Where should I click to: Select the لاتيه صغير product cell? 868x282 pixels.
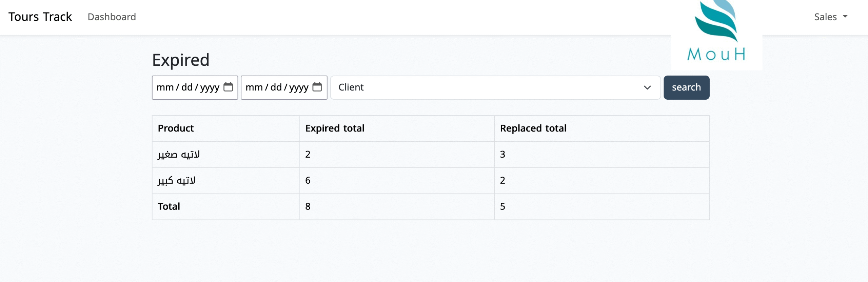pos(179,155)
